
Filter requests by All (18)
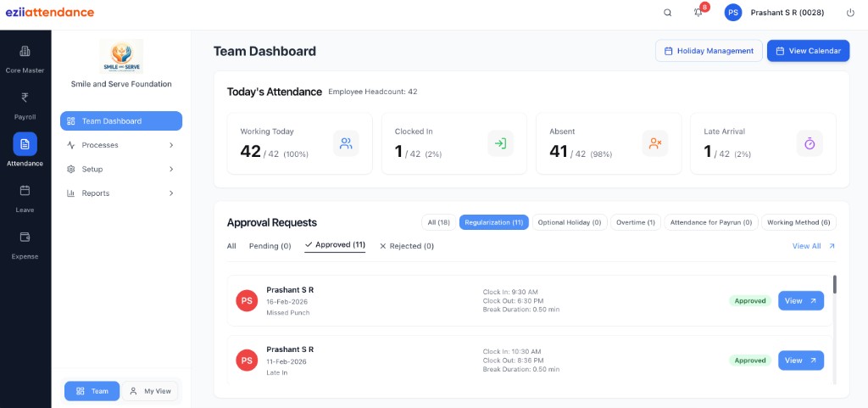point(438,222)
